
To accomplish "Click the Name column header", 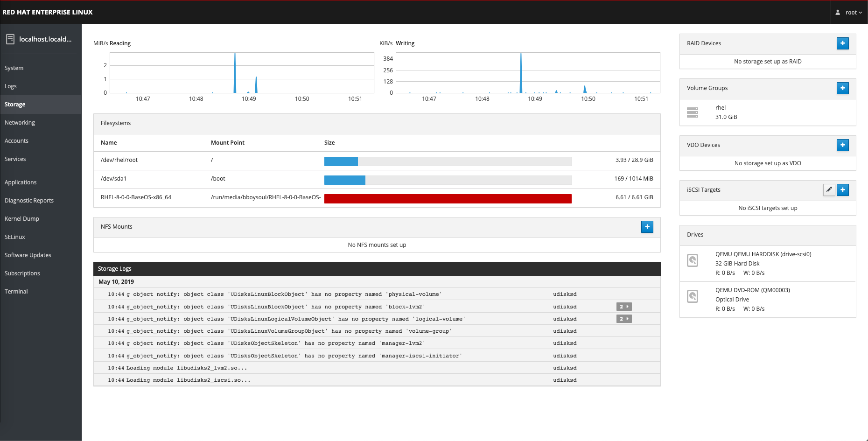I will click(x=109, y=143).
